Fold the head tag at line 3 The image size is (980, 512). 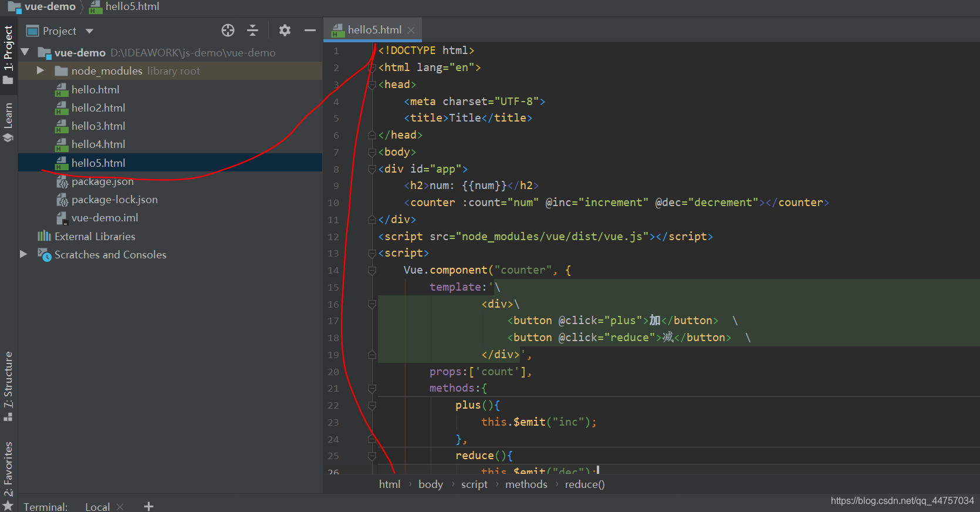click(372, 85)
